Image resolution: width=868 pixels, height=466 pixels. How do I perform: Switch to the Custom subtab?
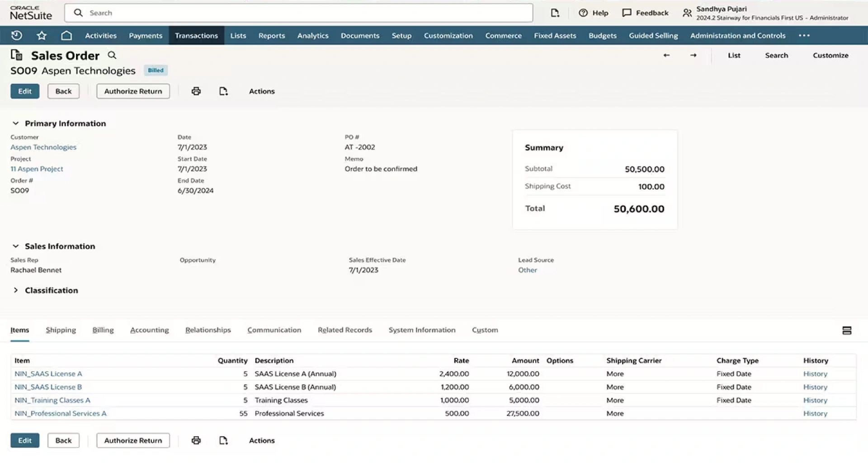point(485,330)
